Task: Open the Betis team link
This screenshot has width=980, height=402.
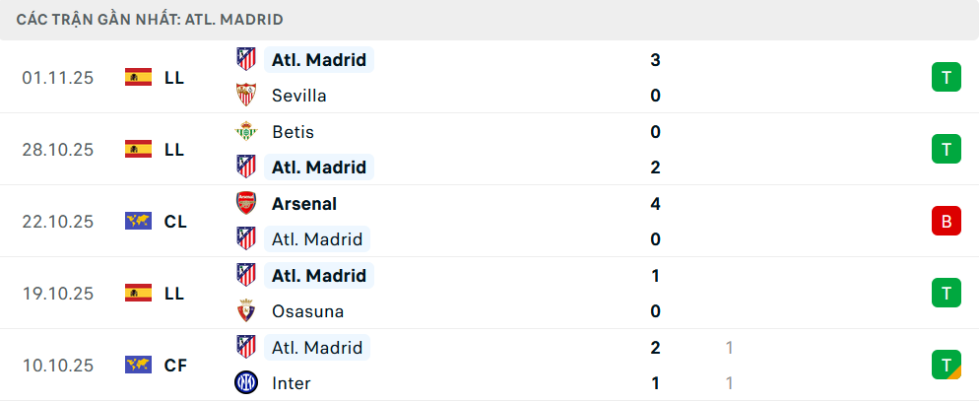Action: (x=293, y=131)
